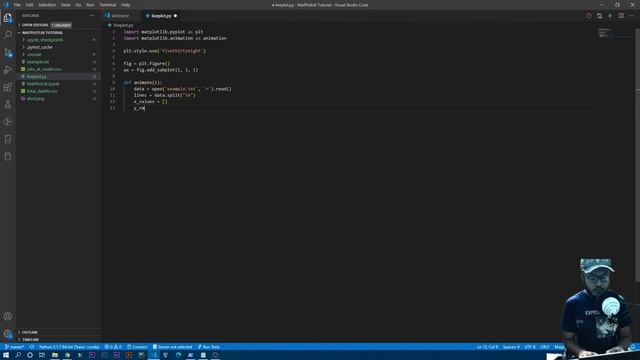Open Explorer panel More Actions ellipsis
Viewport: 640px width, 360px height.
pos(92,16)
